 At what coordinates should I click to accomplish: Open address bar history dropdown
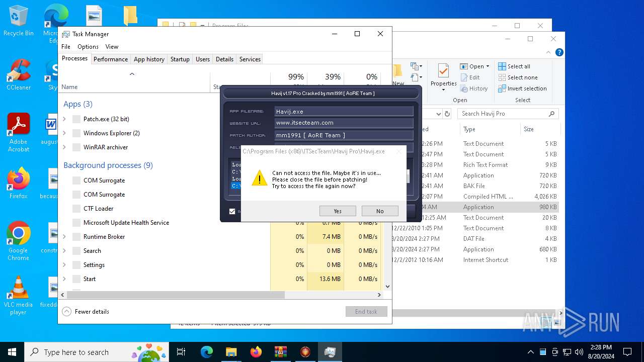click(x=438, y=114)
